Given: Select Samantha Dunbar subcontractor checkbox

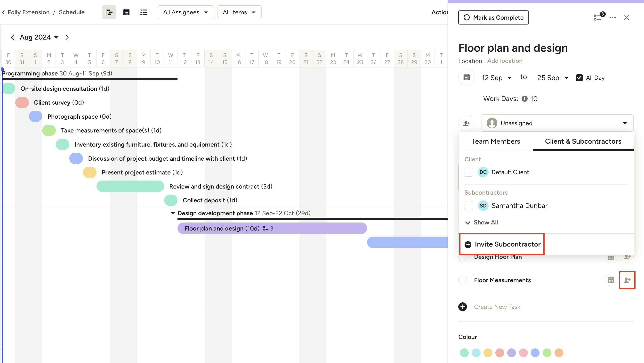Looking at the screenshot, I should (469, 206).
